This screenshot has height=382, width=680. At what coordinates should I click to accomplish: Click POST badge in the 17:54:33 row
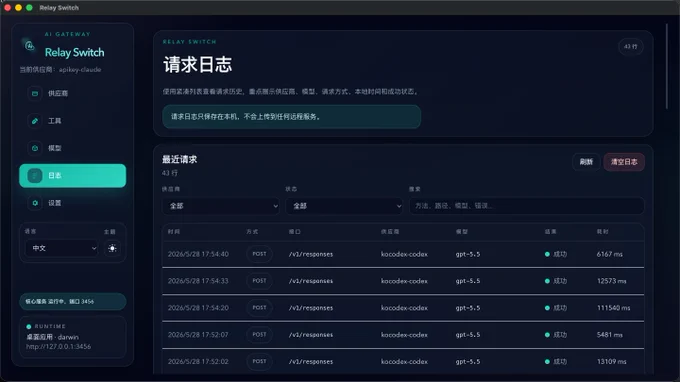pos(259,281)
